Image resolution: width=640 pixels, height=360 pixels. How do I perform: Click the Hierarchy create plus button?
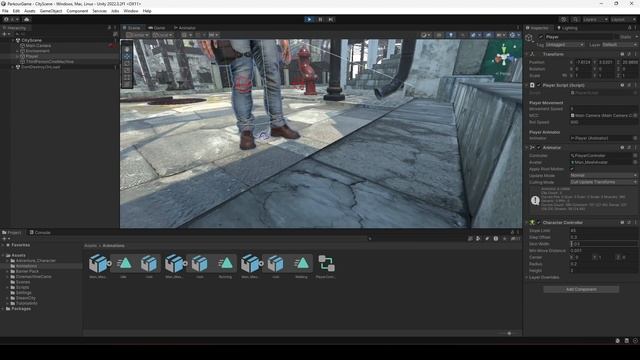[6, 34]
